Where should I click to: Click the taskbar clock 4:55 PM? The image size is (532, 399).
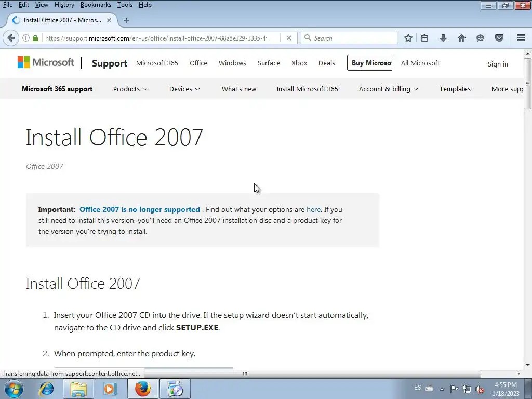click(506, 385)
